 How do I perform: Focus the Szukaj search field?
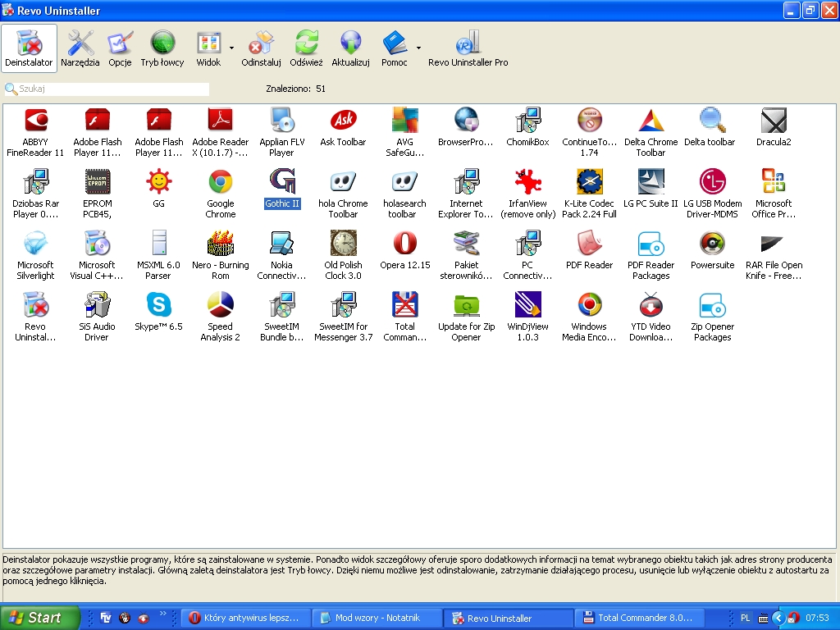[x=107, y=89]
